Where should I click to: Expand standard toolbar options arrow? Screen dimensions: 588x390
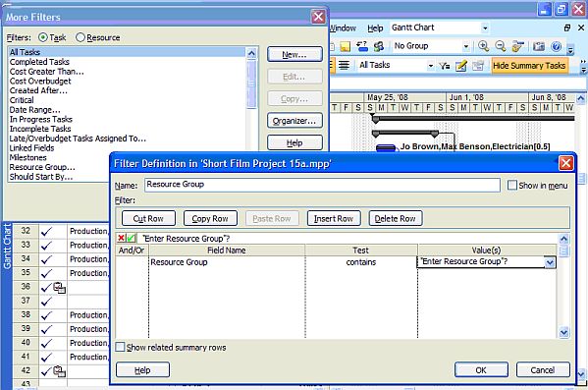[570, 49]
